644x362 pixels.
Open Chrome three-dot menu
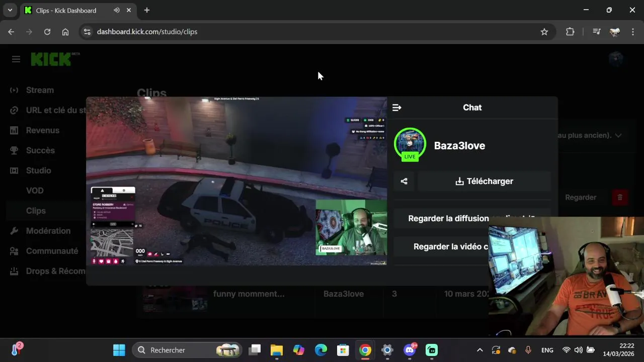pyautogui.click(x=632, y=32)
